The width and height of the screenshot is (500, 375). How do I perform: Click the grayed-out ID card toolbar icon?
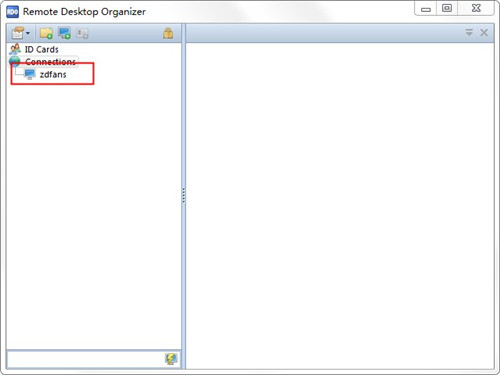[x=82, y=33]
